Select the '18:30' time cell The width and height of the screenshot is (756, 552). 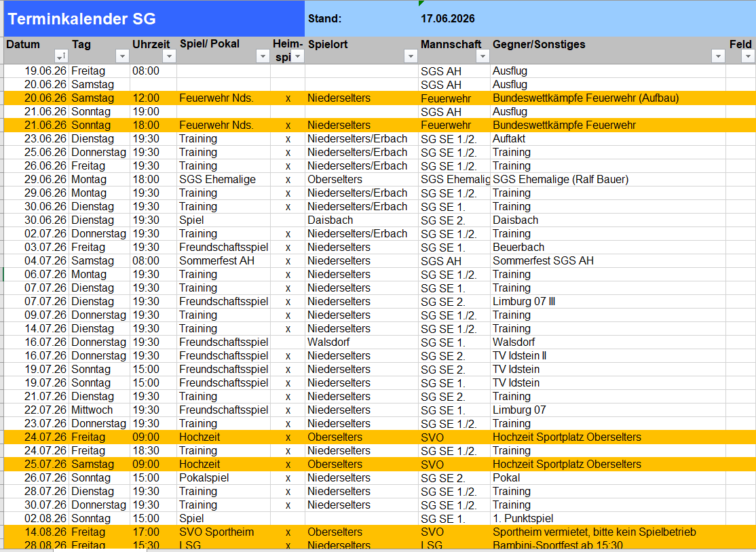tap(153, 451)
